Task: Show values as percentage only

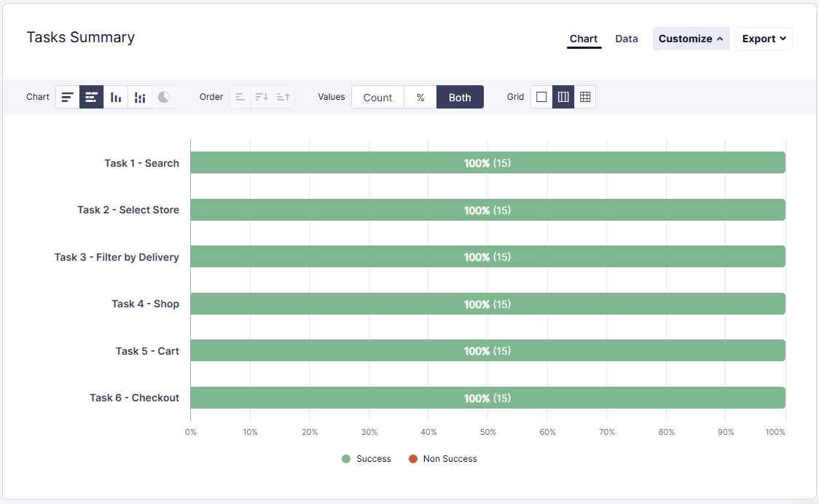Action: (x=420, y=97)
